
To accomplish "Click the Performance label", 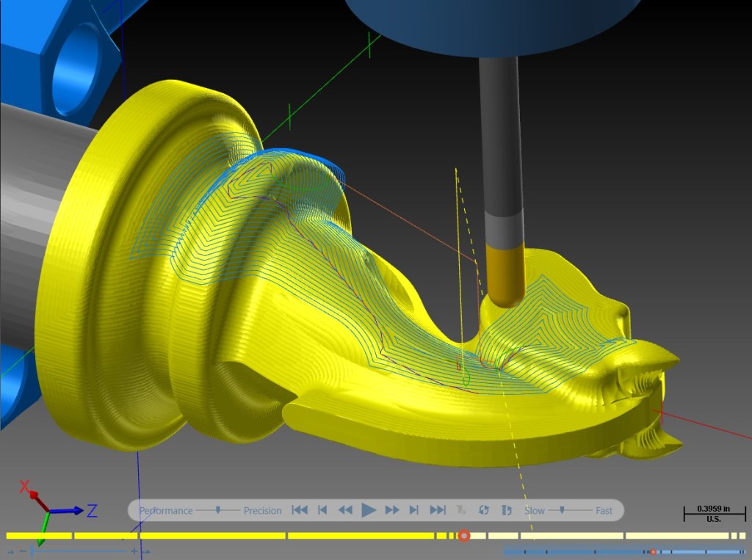I will pos(166,511).
